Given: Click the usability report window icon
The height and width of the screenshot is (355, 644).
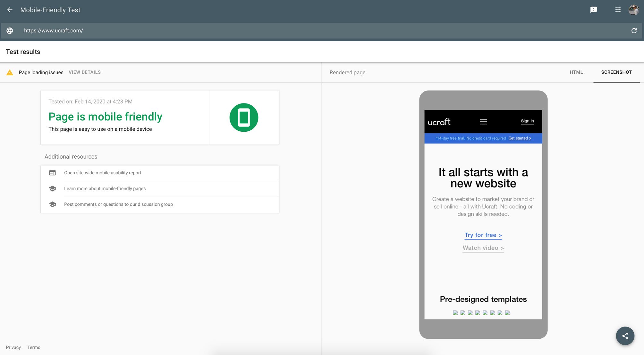Looking at the screenshot, I should point(52,173).
